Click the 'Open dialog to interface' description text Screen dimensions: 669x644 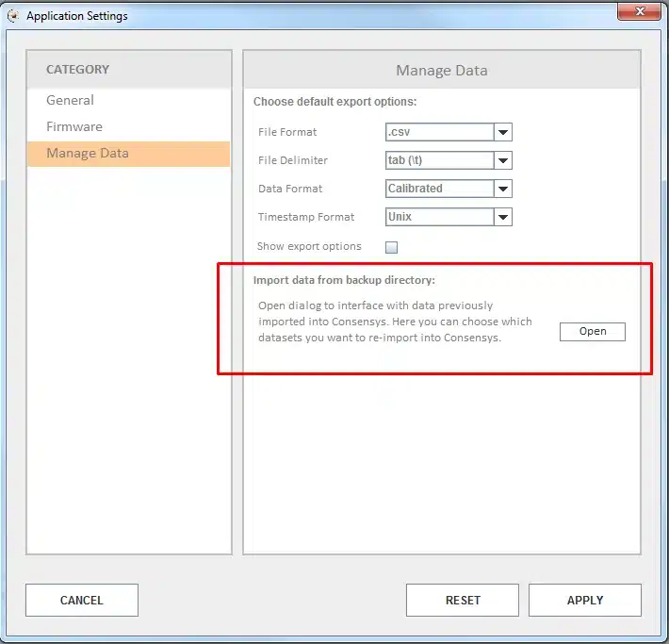tap(395, 322)
